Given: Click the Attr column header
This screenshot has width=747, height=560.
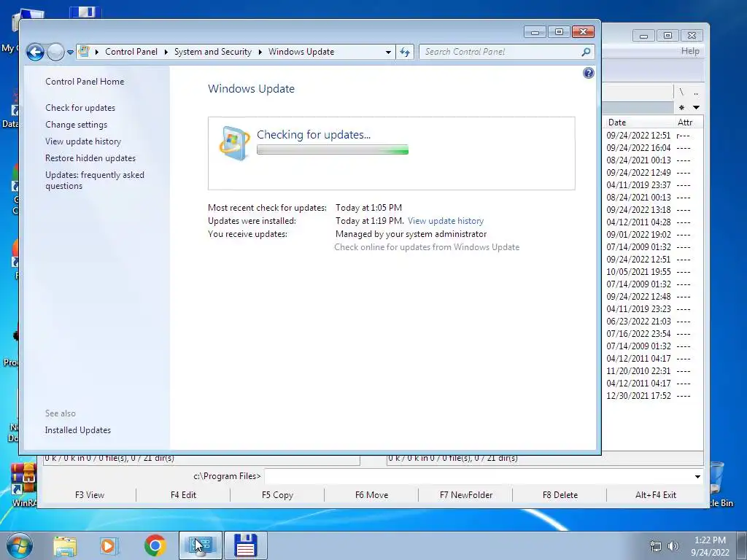Looking at the screenshot, I should [x=684, y=122].
